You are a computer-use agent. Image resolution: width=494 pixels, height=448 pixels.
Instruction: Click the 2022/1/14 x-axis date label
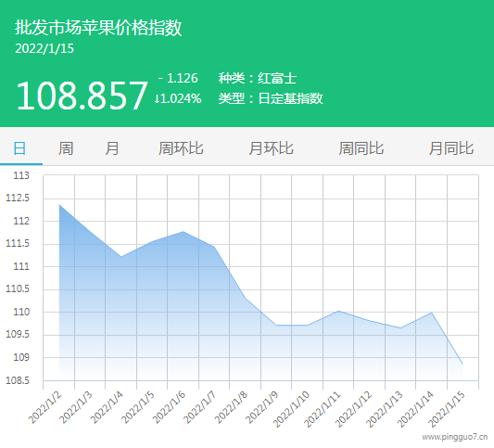[415, 409]
